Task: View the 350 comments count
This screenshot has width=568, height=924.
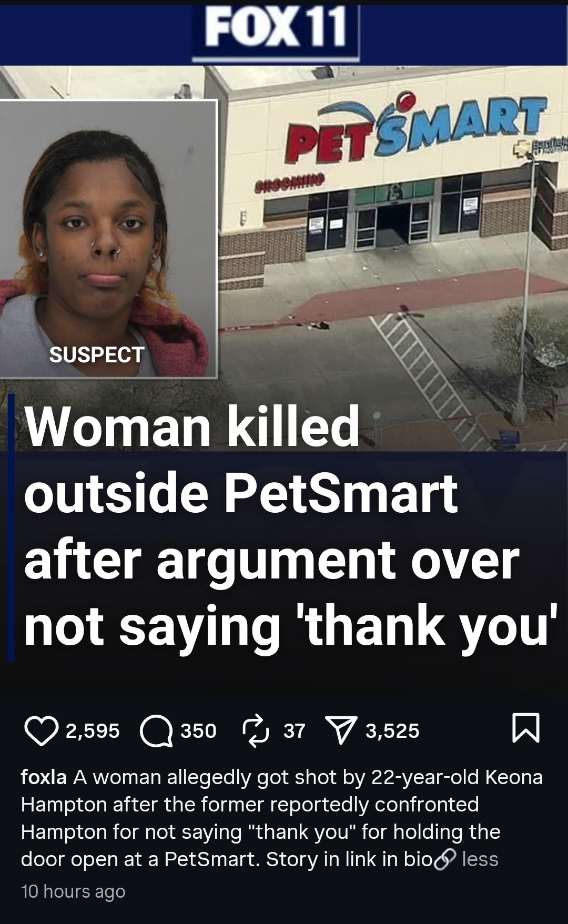Action: (x=199, y=731)
